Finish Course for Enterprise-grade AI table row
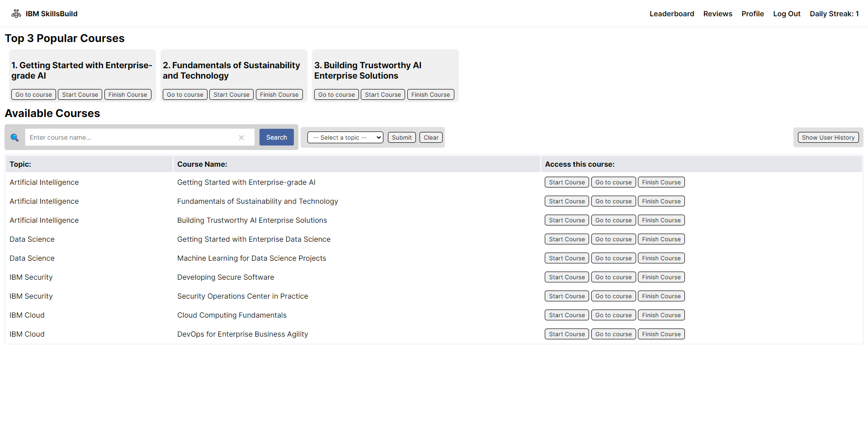The height and width of the screenshot is (427, 868). 661,182
